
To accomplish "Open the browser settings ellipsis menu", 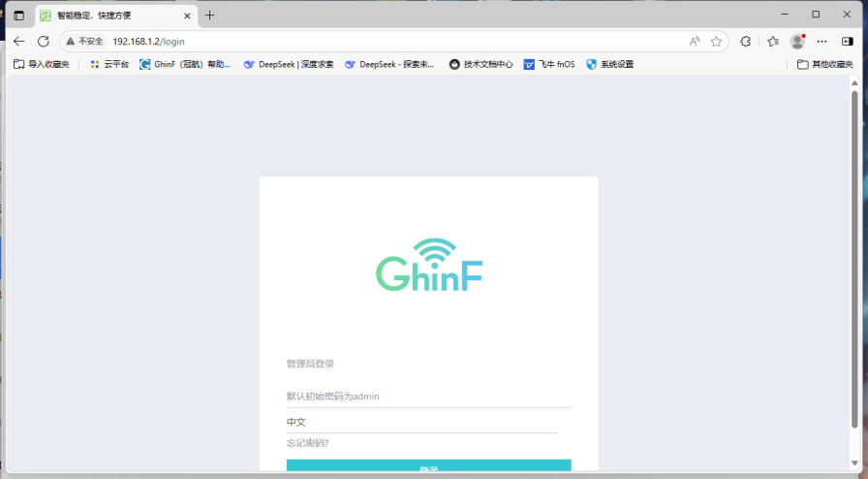I will (x=822, y=41).
